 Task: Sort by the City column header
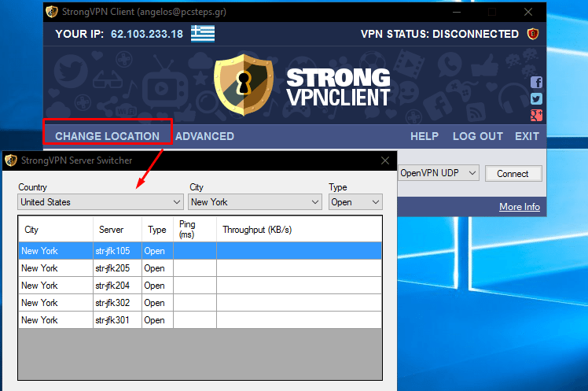pyautogui.click(x=56, y=229)
